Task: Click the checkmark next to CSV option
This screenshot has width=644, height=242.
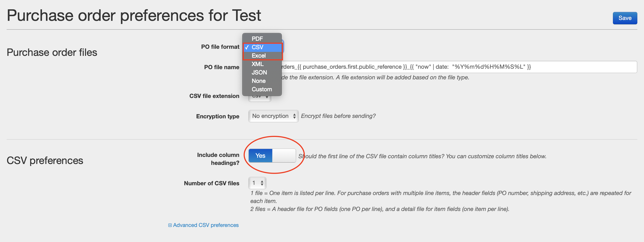Action: (x=247, y=47)
